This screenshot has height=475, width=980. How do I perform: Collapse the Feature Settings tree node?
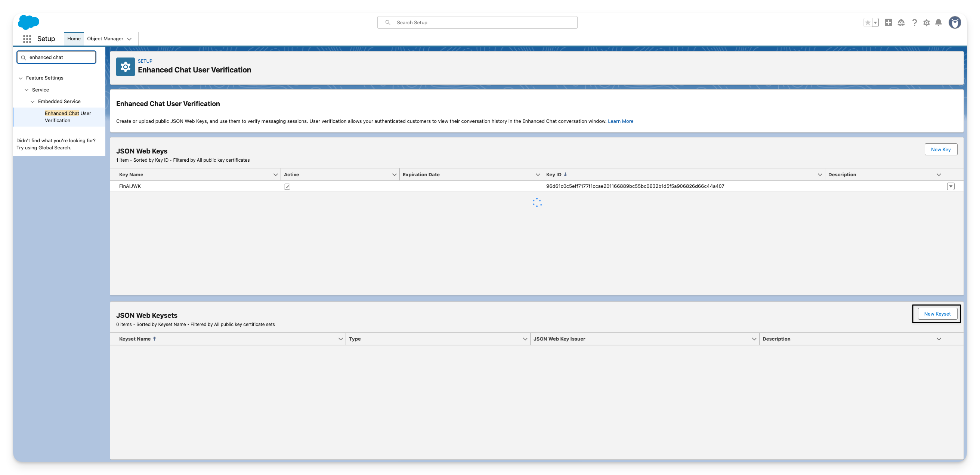[21, 78]
